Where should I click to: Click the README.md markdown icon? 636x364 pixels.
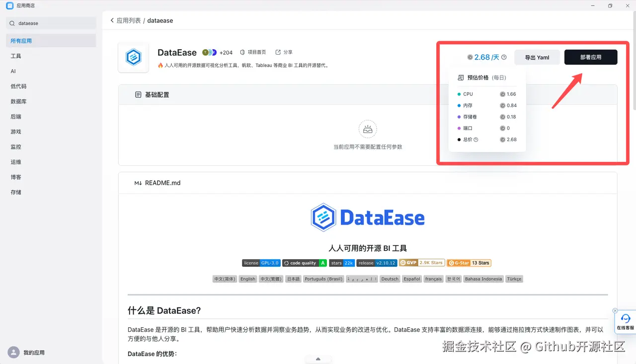coord(138,183)
